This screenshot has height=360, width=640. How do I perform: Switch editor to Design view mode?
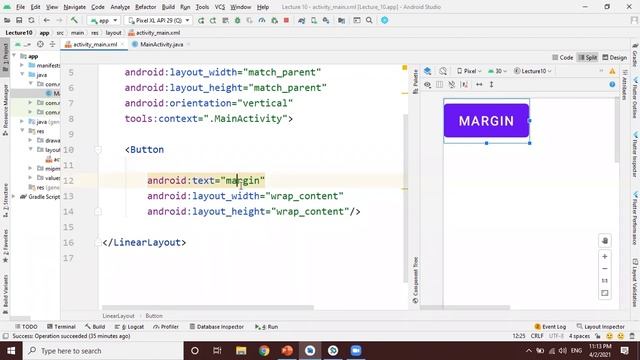coord(615,58)
